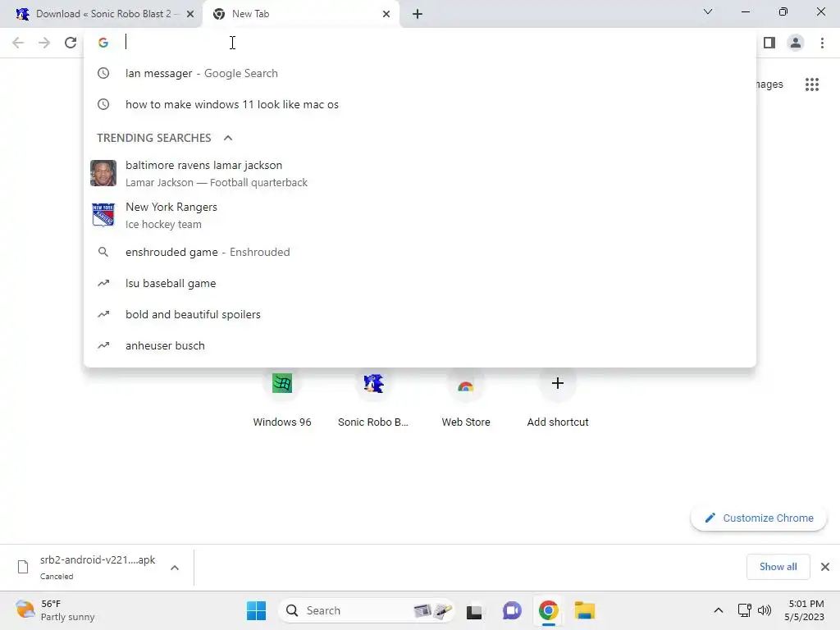Click Show all downloads button
Image resolution: width=840 pixels, height=630 pixels.
[x=778, y=567]
